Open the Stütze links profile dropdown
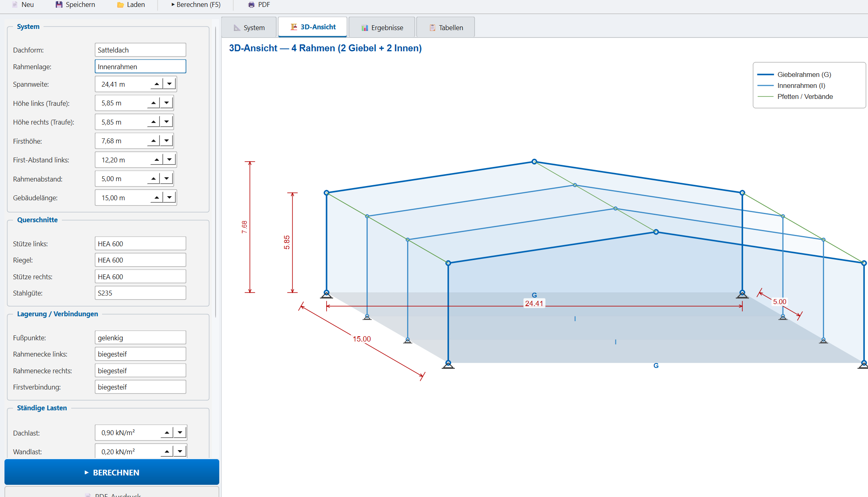The image size is (868, 497). [140, 244]
